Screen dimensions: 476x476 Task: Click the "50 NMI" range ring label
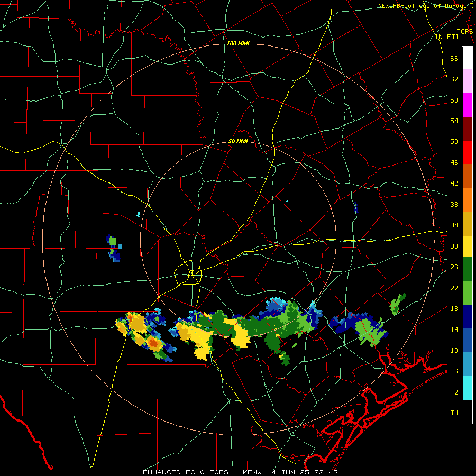click(238, 141)
